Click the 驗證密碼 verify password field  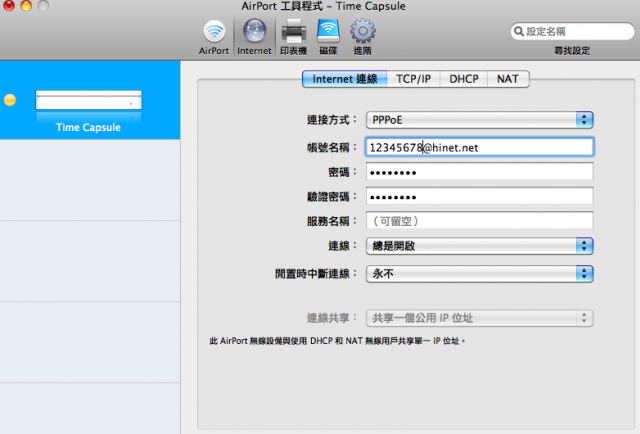[x=480, y=196]
